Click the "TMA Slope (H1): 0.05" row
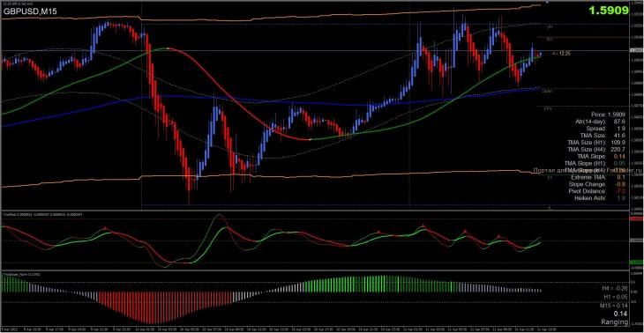Viewport: 644px width, 333px height. [x=595, y=163]
